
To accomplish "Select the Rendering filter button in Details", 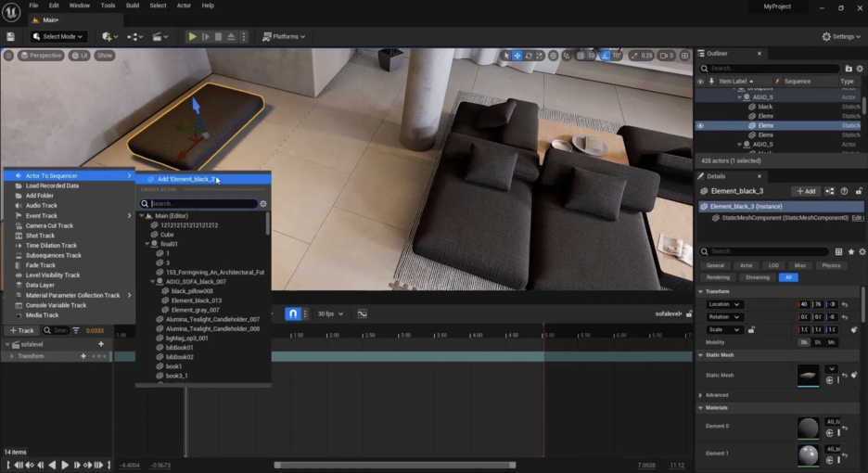I will [x=718, y=277].
